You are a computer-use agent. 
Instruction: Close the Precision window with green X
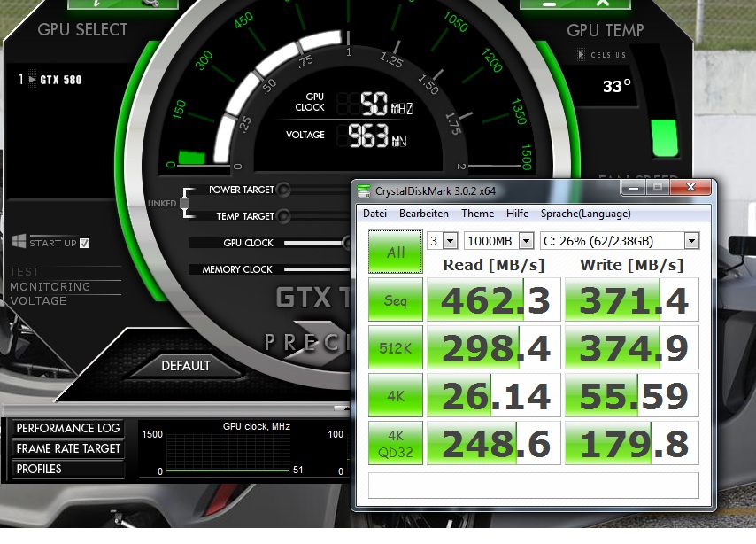point(603,3)
